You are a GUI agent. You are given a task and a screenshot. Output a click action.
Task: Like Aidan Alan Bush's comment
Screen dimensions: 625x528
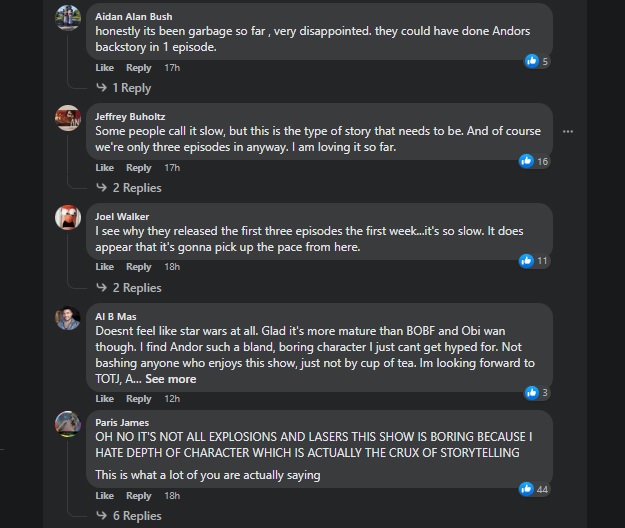[104, 68]
